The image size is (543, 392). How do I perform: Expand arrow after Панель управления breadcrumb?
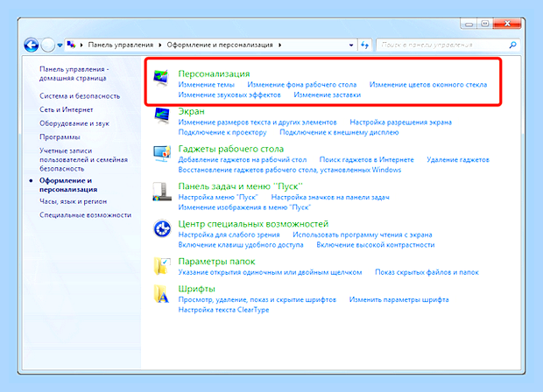[x=160, y=45]
